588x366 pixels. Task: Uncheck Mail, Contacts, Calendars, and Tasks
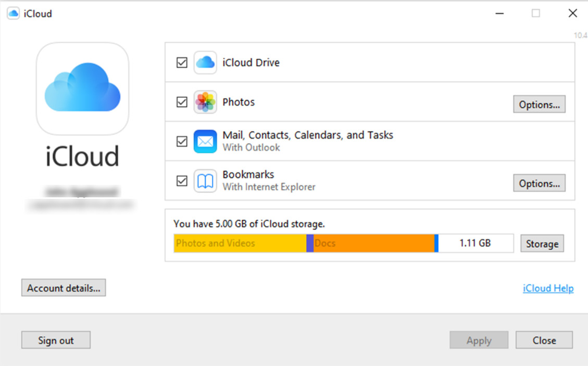(x=181, y=141)
